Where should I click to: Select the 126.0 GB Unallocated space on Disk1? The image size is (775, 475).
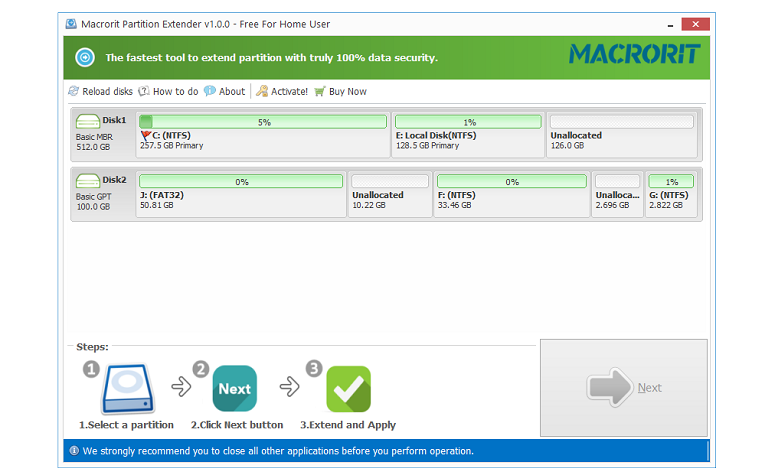coord(622,134)
